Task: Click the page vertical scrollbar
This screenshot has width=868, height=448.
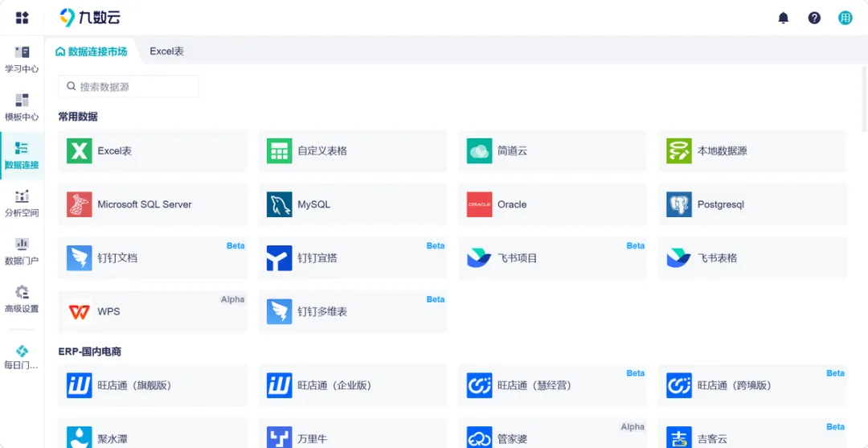Action: pyautogui.click(x=865, y=100)
